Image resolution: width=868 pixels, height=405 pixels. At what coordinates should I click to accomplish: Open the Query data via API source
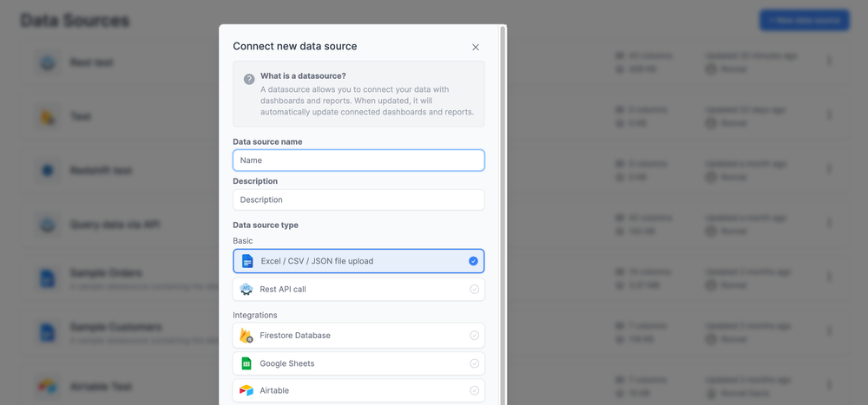pos(115,225)
